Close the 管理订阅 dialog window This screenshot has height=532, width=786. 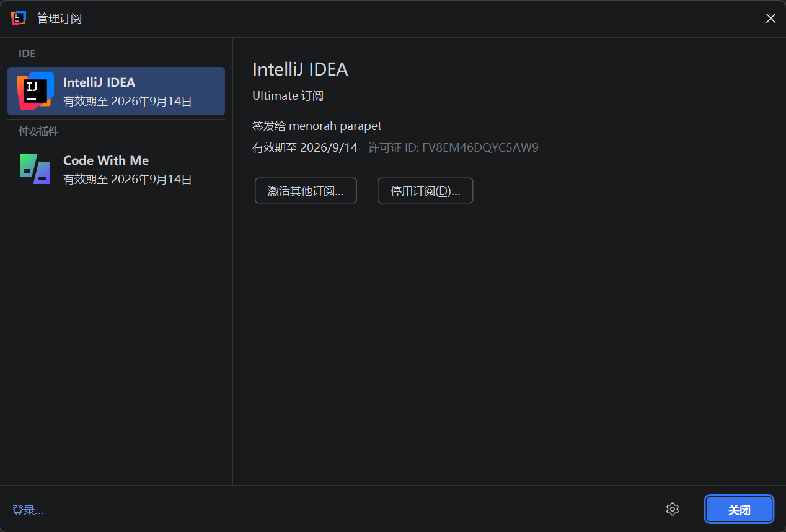click(x=771, y=19)
